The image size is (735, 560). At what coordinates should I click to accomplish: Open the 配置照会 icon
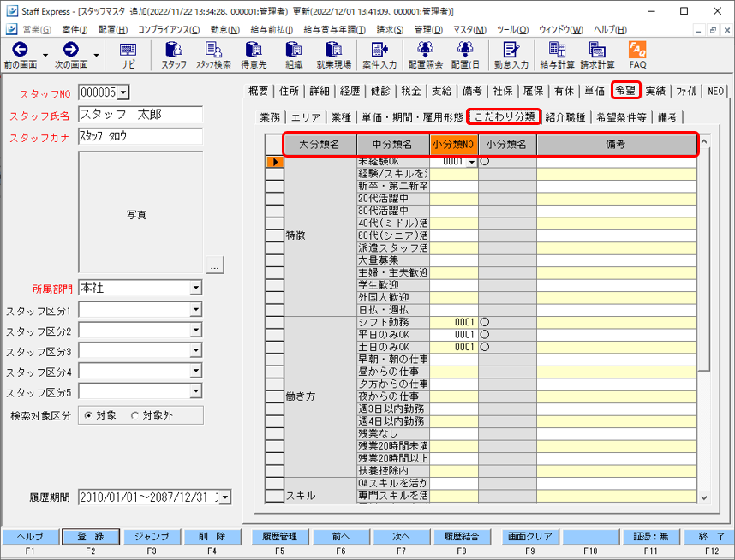point(425,56)
